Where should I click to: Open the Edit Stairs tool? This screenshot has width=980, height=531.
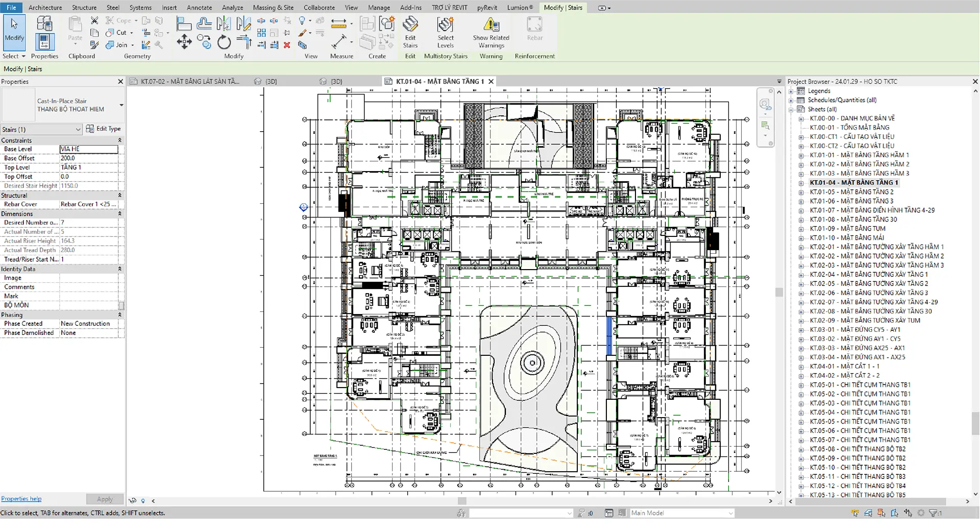(410, 32)
